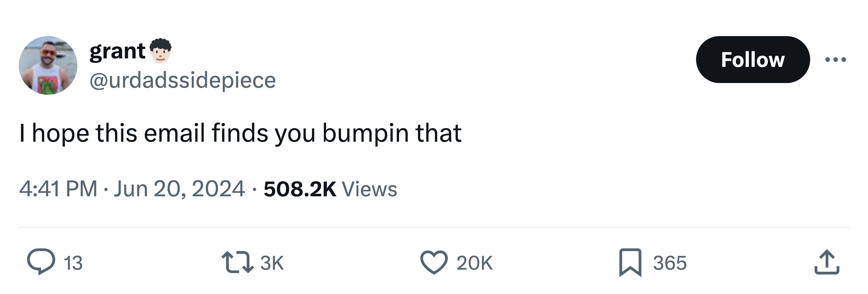Click the 20K likes count
868x294 pixels.
click(474, 263)
